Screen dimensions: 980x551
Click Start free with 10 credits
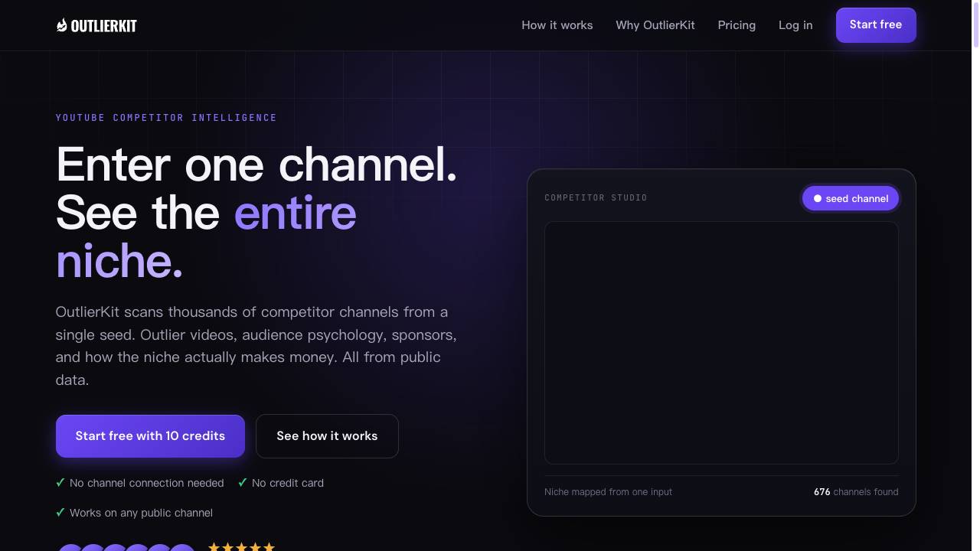pos(150,436)
